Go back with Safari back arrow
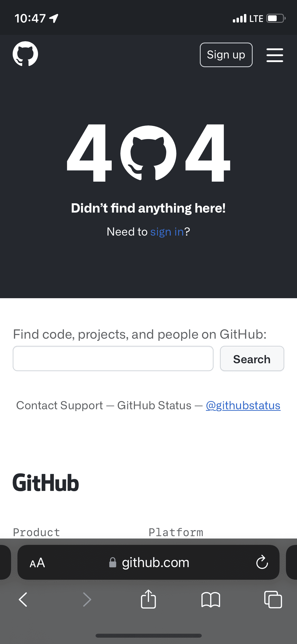 (23, 600)
